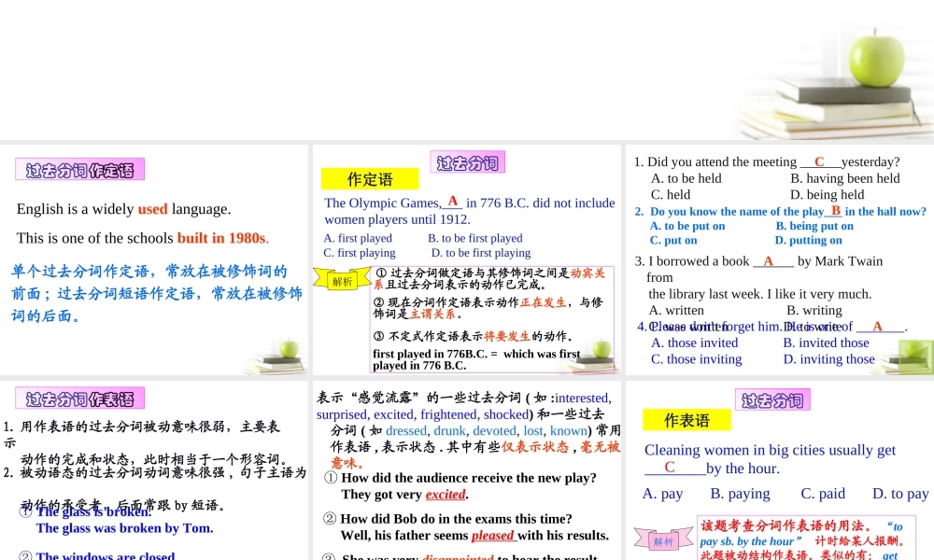The height and width of the screenshot is (560, 934).
Task: Click the small apple icon on the Olympic Games slide
Action: [x=601, y=348]
